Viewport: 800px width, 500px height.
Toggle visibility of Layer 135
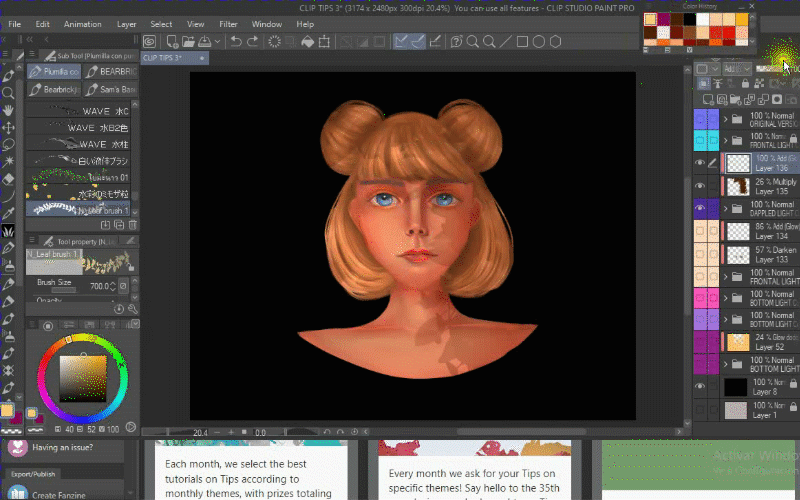coord(700,186)
